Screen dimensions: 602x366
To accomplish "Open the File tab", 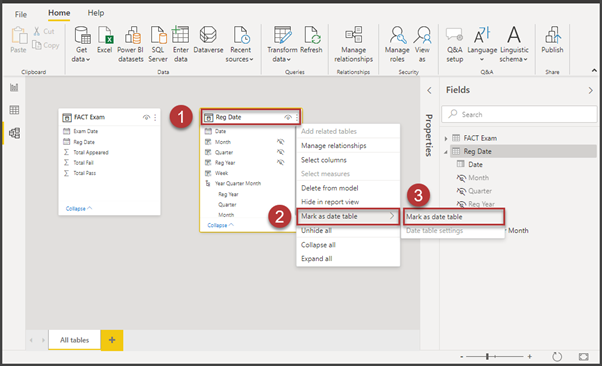I will [21, 15].
